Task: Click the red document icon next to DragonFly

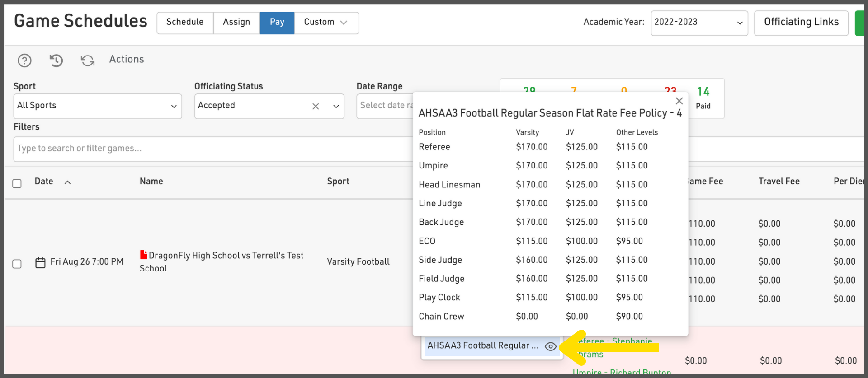Action: click(x=143, y=255)
